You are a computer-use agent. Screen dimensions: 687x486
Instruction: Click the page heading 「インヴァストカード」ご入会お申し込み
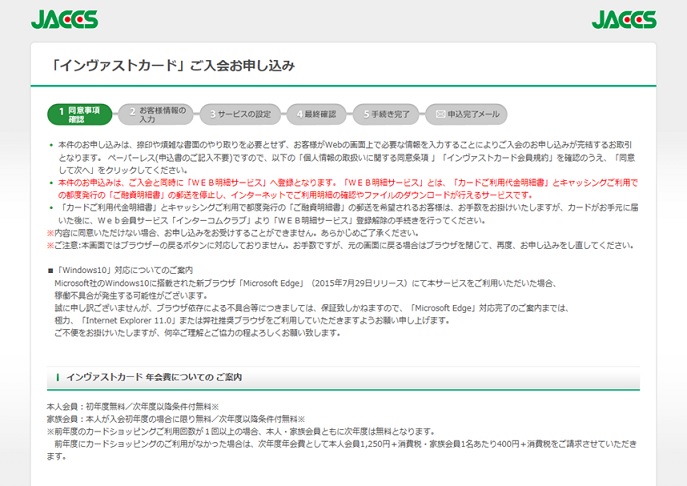(171, 65)
